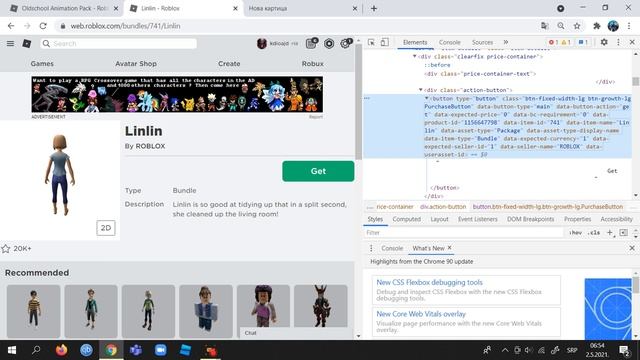Viewport: 640px width, 360px height.
Task: Click the red error count badge in DevTools
Action: [553, 42]
